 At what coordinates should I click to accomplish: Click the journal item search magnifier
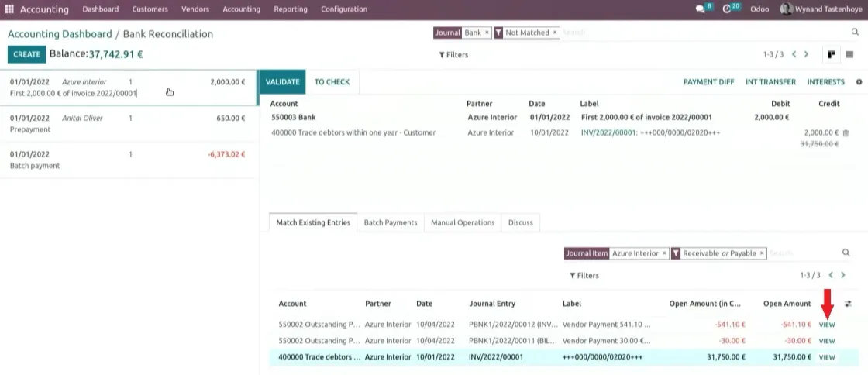click(846, 253)
